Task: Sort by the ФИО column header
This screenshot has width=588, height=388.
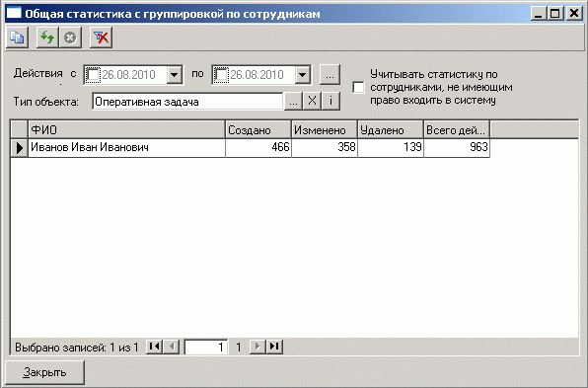Action: [126, 130]
